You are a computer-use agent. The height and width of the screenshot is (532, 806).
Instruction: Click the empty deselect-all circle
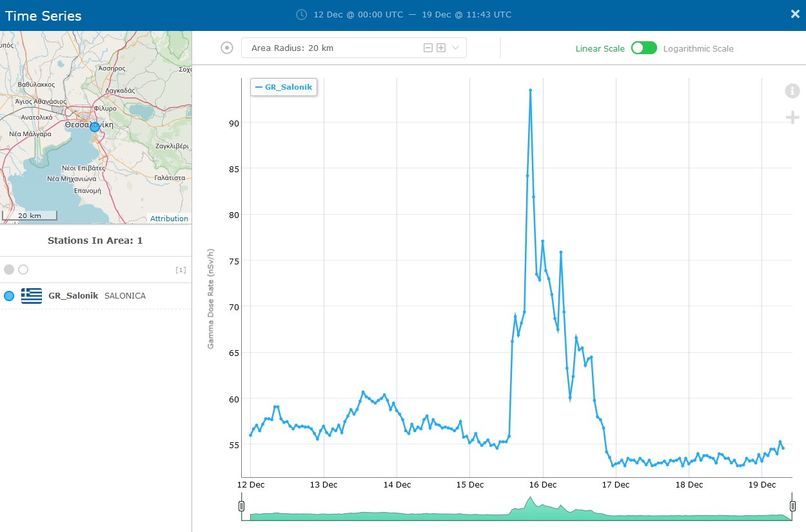tap(23, 270)
